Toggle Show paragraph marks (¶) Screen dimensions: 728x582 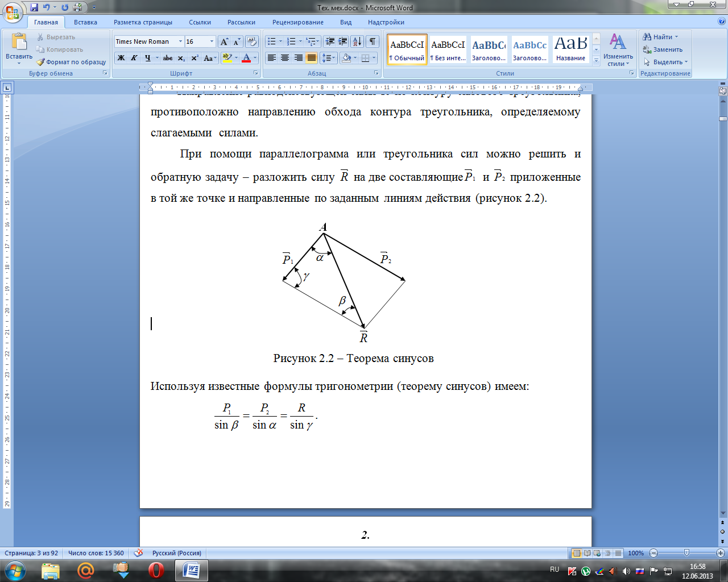(373, 41)
